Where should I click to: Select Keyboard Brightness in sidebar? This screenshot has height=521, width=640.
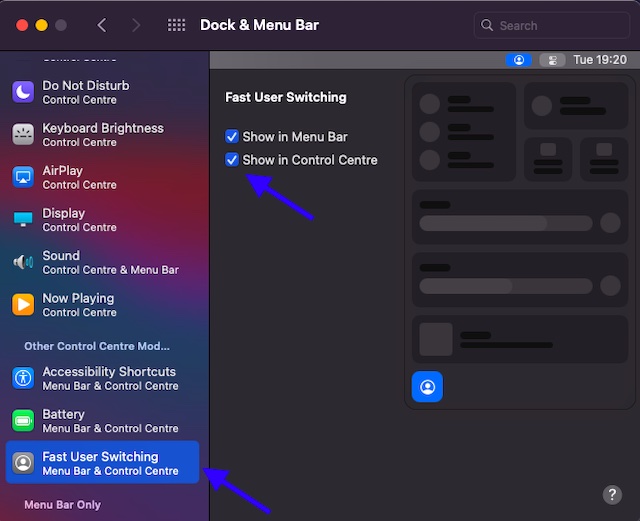point(102,134)
